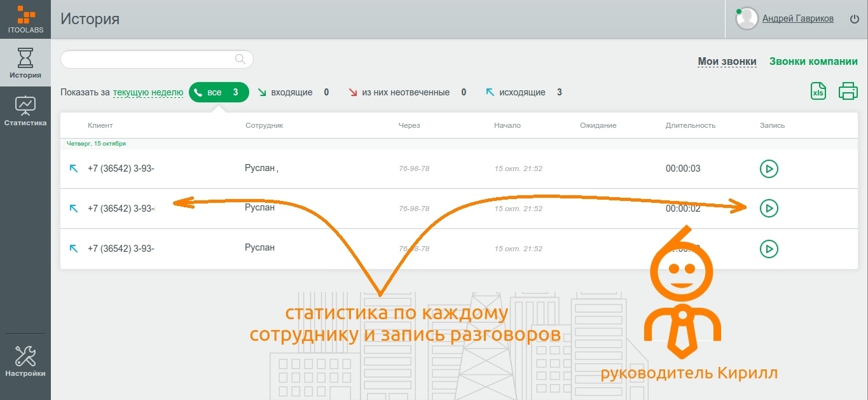Click the user avatar thumbnail

coord(746,18)
